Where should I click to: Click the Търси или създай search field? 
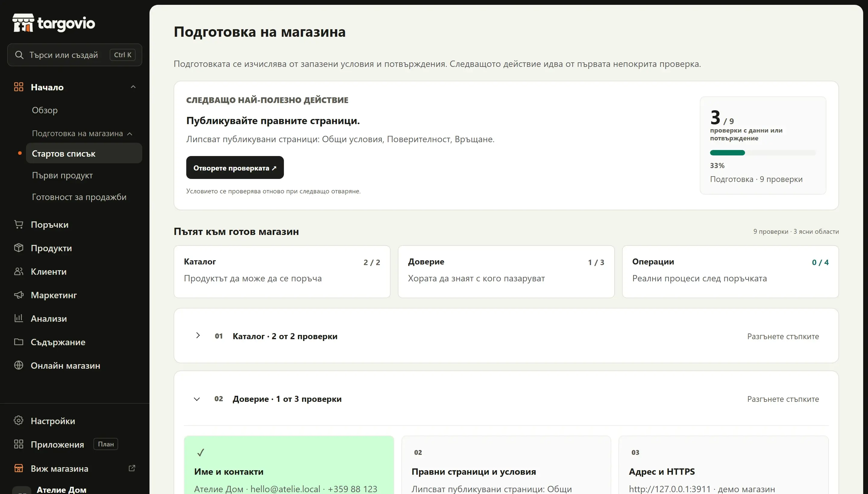[x=75, y=55]
